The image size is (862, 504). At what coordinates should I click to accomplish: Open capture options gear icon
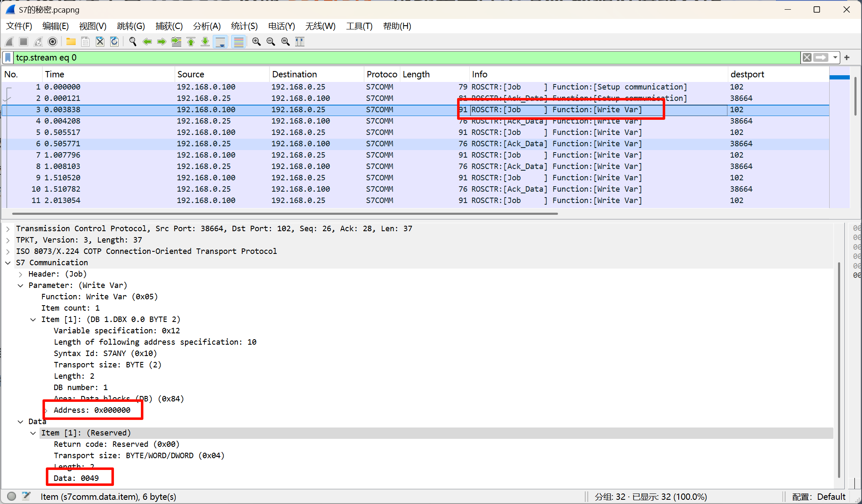(53, 42)
